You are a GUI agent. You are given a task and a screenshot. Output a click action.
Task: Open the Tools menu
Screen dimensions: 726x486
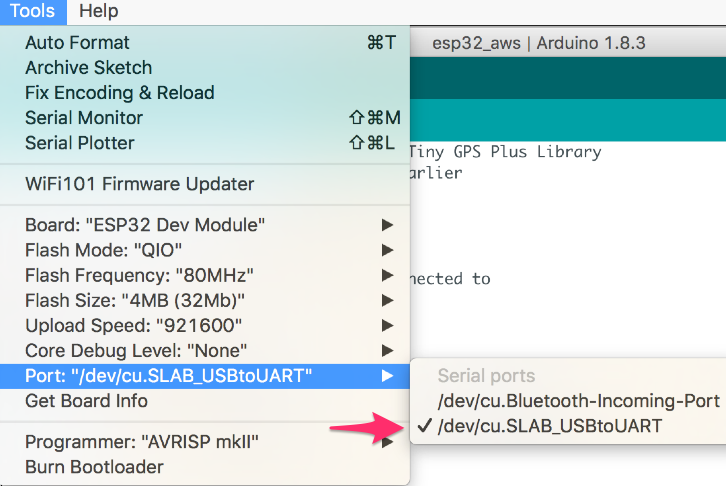pos(32,11)
